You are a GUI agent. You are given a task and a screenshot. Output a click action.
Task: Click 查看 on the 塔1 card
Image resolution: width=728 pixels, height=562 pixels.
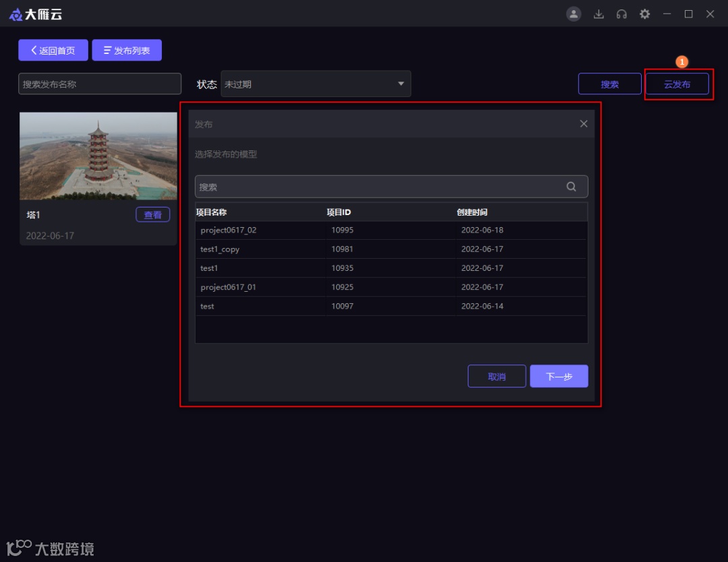[x=153, y=214]
